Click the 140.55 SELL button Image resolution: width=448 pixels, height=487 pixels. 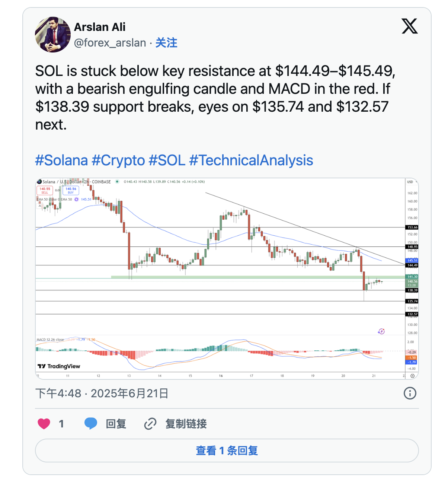(x=45, y=190)
